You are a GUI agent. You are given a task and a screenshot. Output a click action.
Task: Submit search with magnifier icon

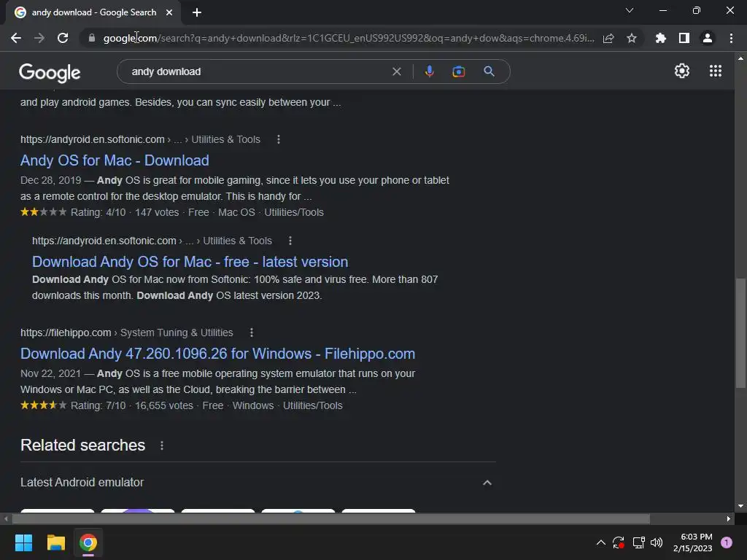coord(489,71)
